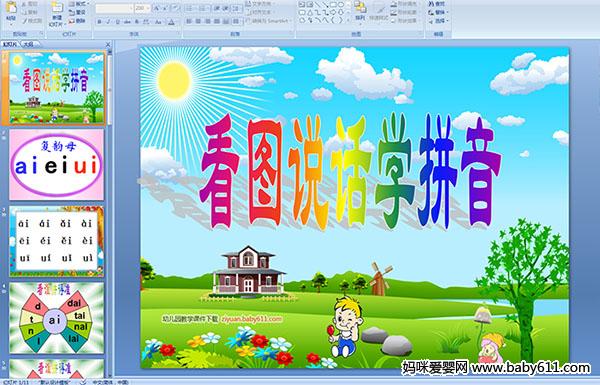Open the Select dropdown in the editing group

(x=438, y=20)
